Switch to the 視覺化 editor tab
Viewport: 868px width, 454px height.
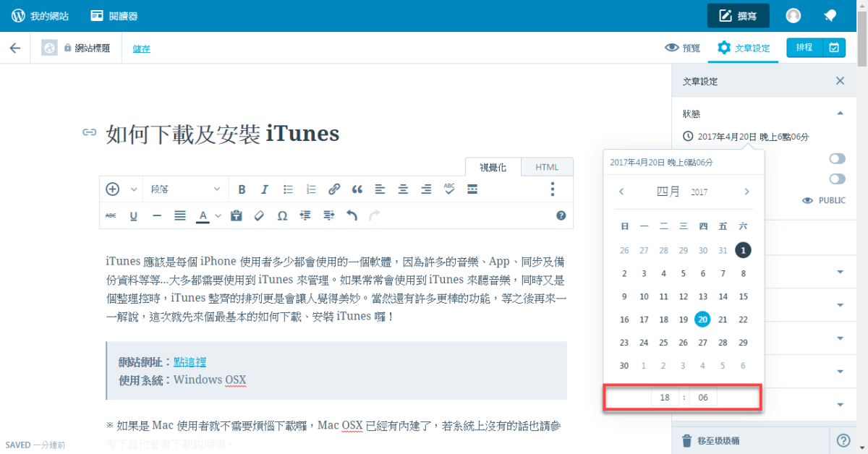[x=493, y=167]
